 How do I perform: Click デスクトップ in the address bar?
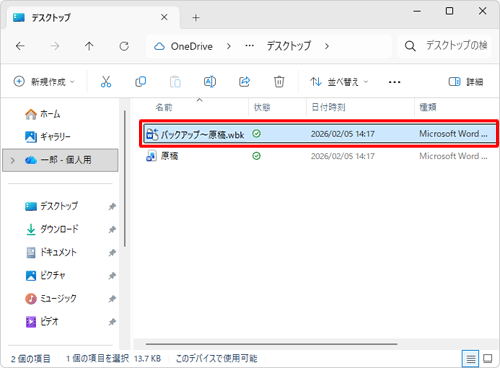coord(289,46)
